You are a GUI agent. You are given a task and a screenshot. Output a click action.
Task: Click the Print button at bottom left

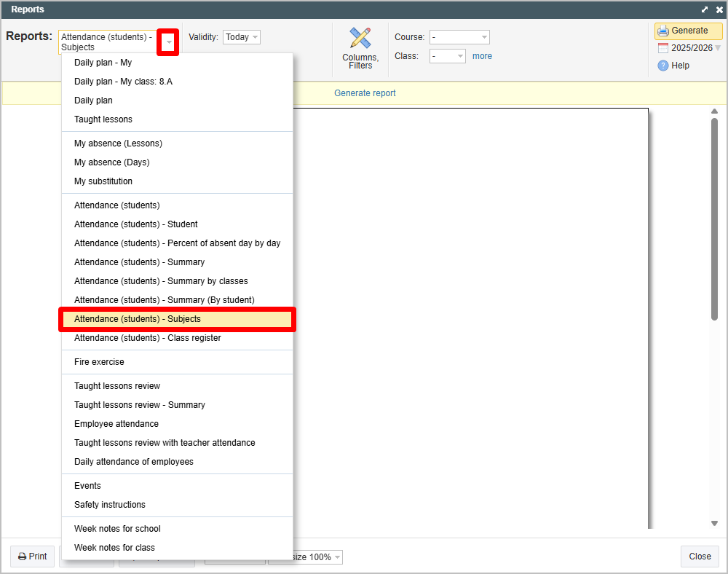click(33, 557)
